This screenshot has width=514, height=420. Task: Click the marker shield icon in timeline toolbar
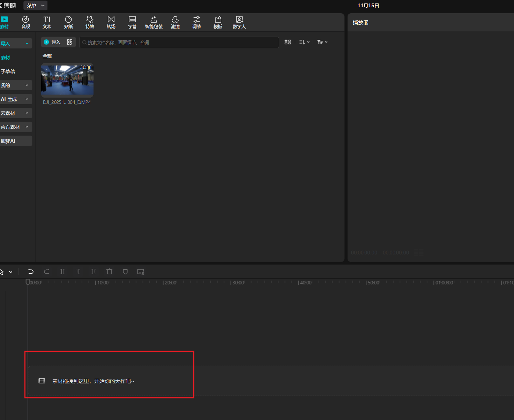(x=125, y=272)
